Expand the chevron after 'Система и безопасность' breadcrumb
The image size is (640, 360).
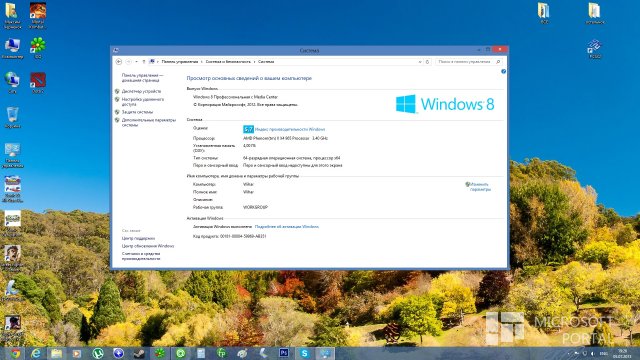click(254, 62)
